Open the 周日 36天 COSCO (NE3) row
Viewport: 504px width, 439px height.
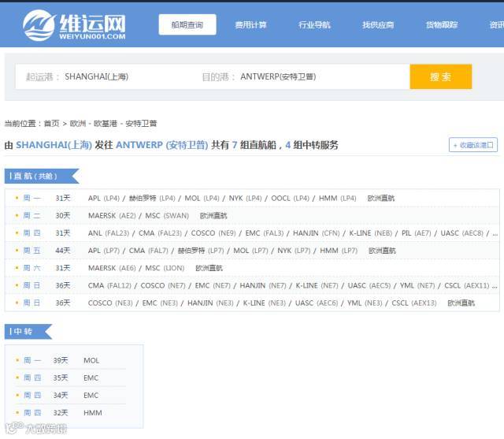(252, 303)
